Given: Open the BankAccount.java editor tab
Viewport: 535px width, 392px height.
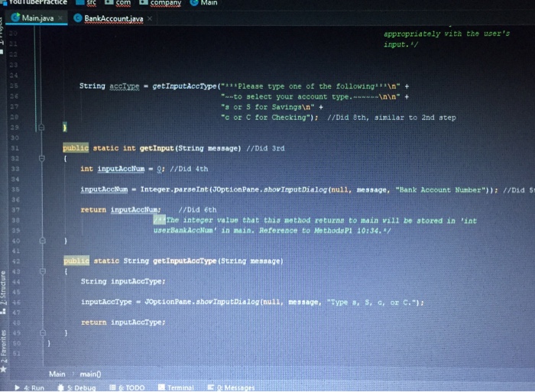Looking at the screenshot, I should point(114,18).
